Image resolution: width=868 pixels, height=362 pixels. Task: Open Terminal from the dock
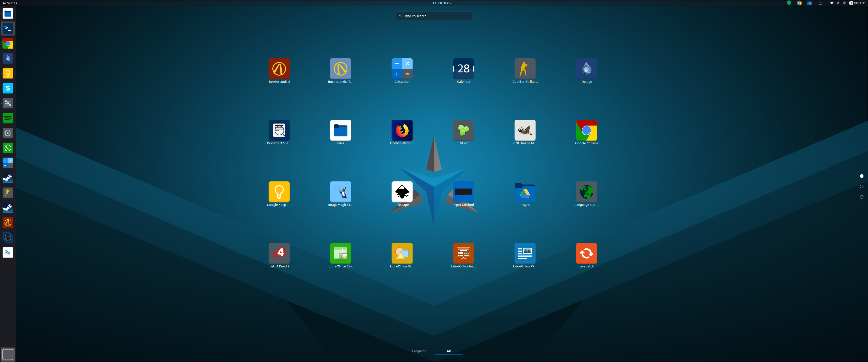pyautogui.click(x=8, y=29)
